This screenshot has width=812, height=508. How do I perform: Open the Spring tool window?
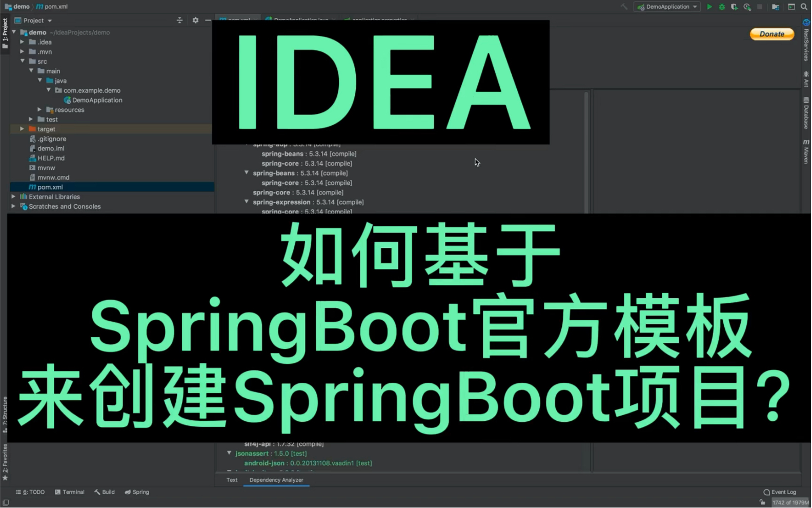click(x=137, y=492)
